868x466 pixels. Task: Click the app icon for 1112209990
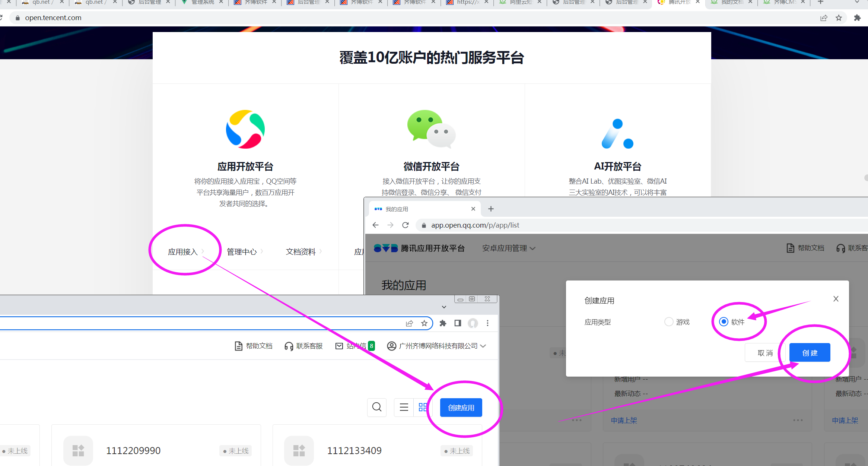click(x=78, y=451)
